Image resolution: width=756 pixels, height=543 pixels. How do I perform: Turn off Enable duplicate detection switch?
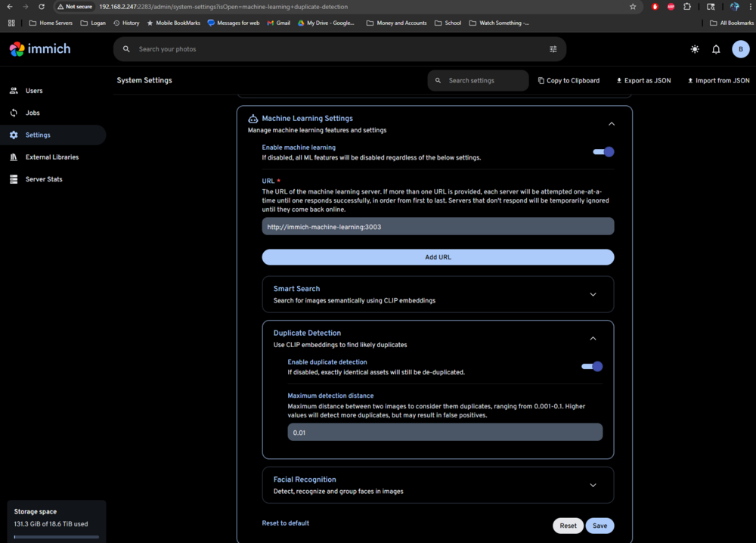pos(592,367)
